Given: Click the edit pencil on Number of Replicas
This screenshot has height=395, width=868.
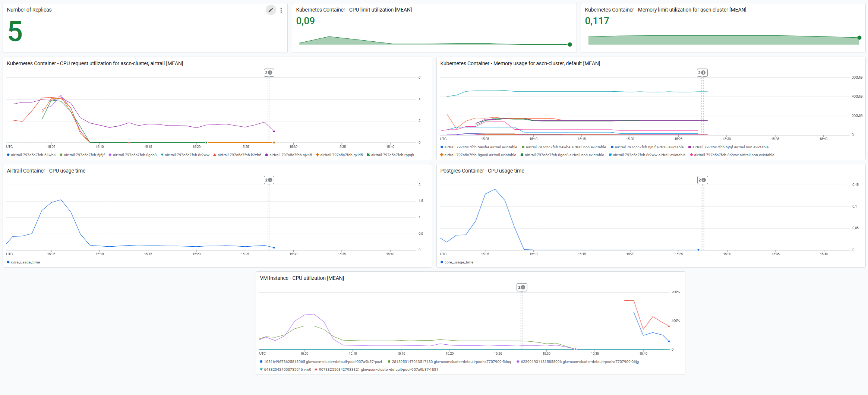Looking at the screenshot, I should tap(271, 10).
